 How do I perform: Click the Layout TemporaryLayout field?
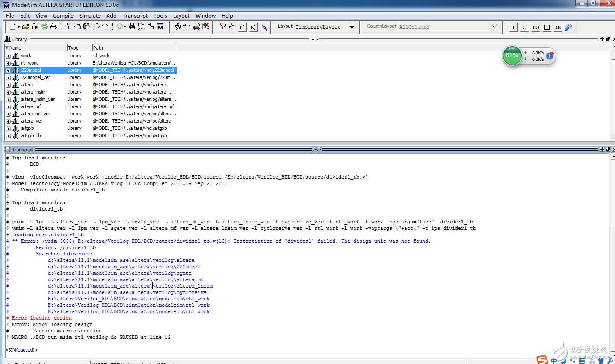point(321,27)
